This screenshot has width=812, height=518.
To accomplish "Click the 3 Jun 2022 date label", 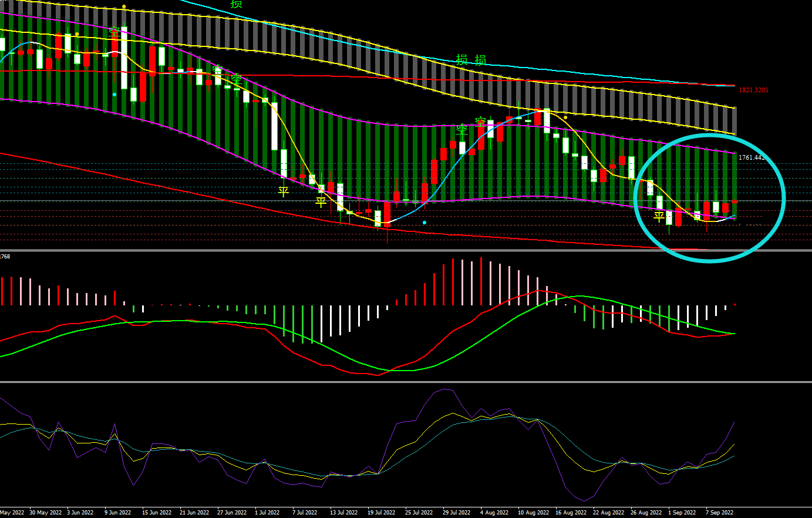I will 80,513.
